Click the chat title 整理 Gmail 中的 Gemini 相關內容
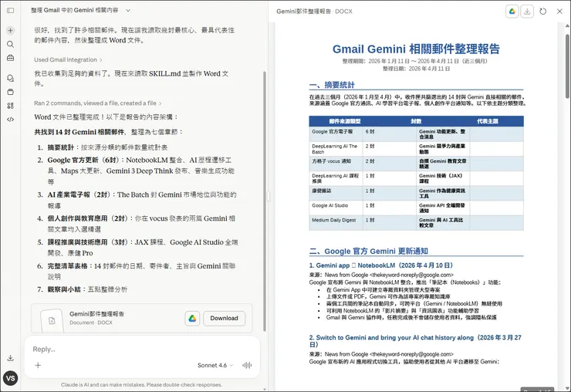 click(x=75, y=10)
